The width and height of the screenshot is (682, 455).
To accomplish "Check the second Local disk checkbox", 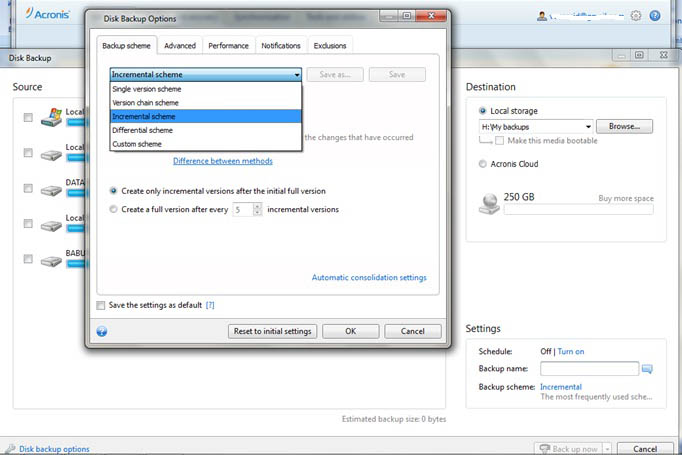I will pyautogui.click(x=28, y=153).
